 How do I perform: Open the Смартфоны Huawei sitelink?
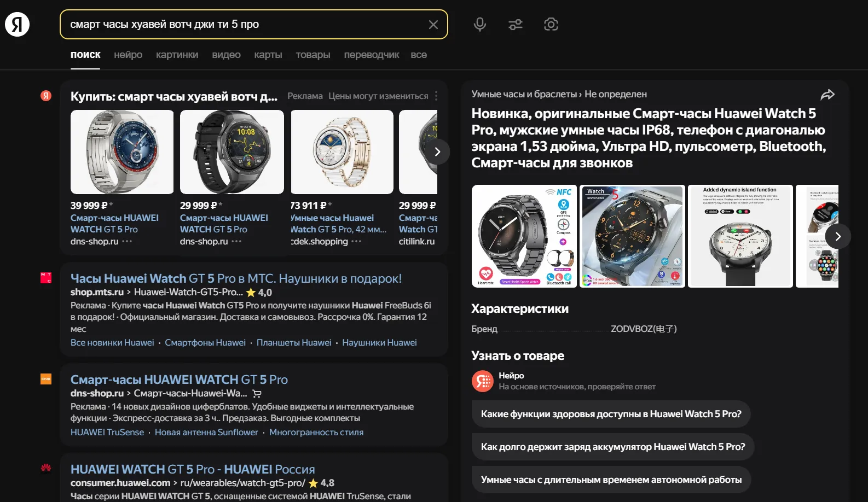(x=205, y=342)
